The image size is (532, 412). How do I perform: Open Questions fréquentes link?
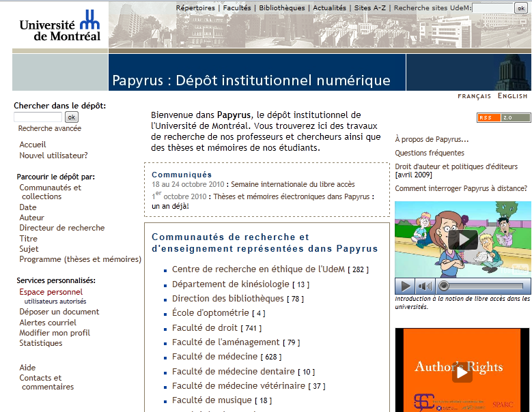430,153
